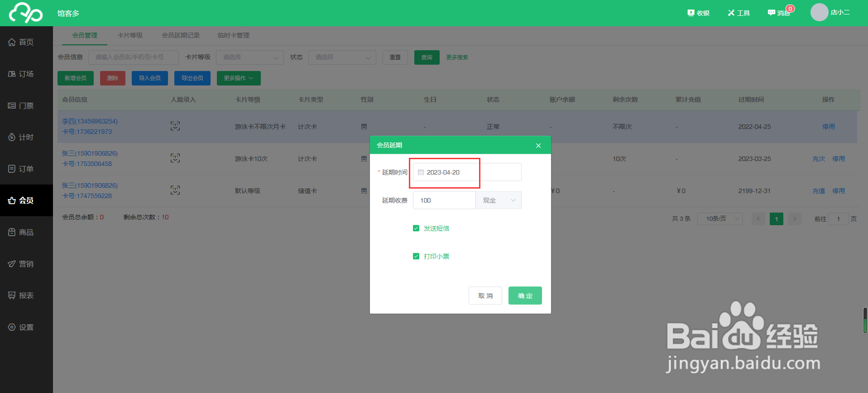Screen dimensions: 868x393
Task: Click 馆客多 app title
Action: tap(68, 13)
